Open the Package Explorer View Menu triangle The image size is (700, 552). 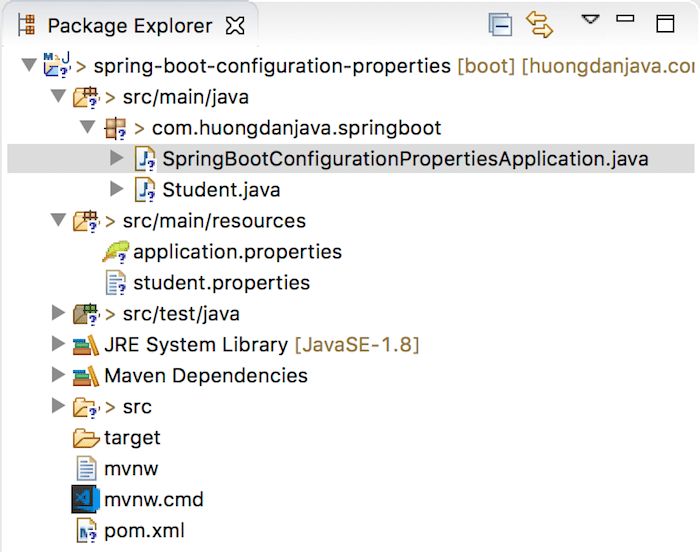[590, 19]
